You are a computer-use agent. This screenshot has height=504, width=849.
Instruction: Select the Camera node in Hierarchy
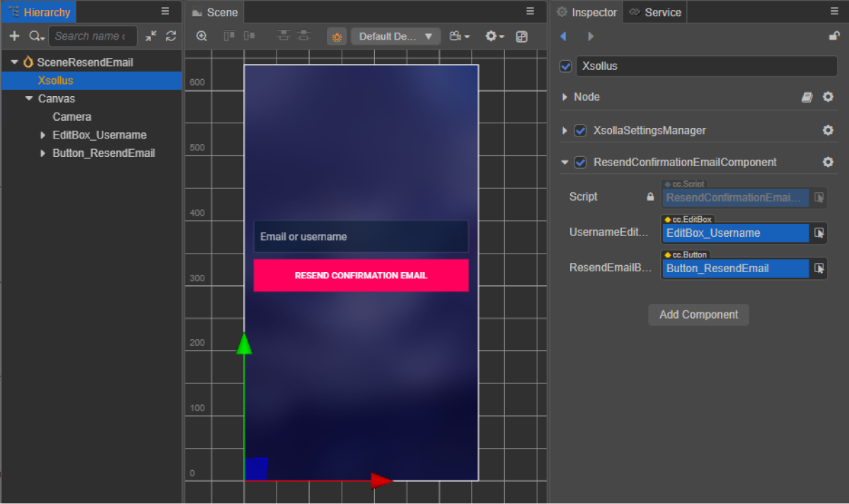(71, 117)
